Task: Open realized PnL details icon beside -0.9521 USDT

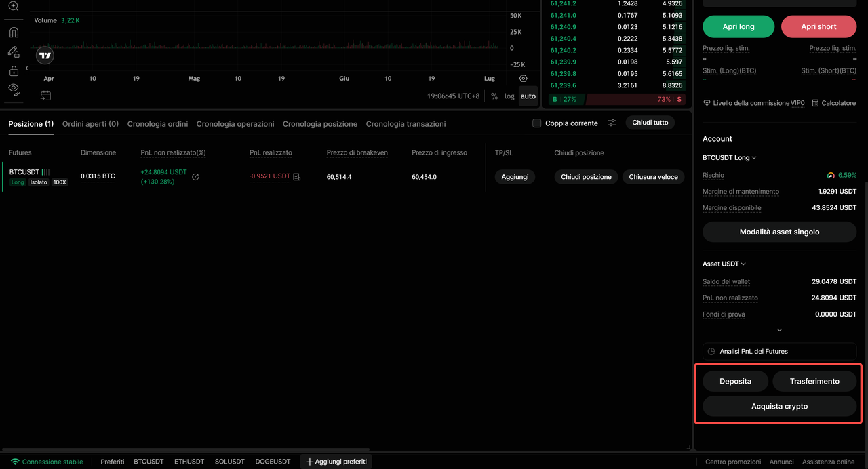Action: pyautogui.click(x=297, y=177)
